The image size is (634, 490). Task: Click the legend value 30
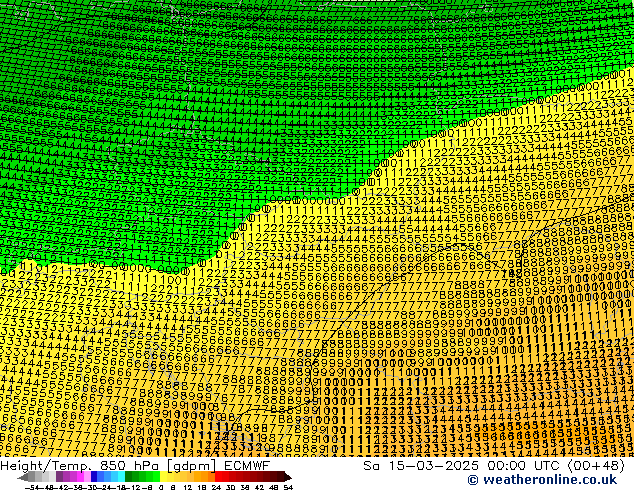[x=230, y=487]
